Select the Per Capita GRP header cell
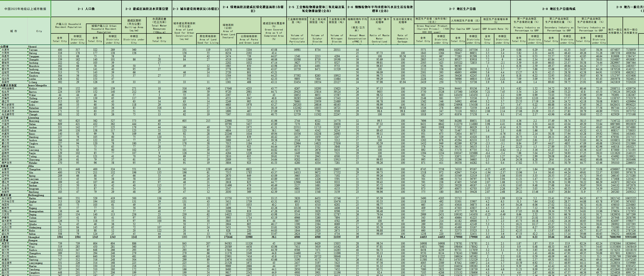The width and height of the screenshot is (644, 276). (x=465, y=29)
